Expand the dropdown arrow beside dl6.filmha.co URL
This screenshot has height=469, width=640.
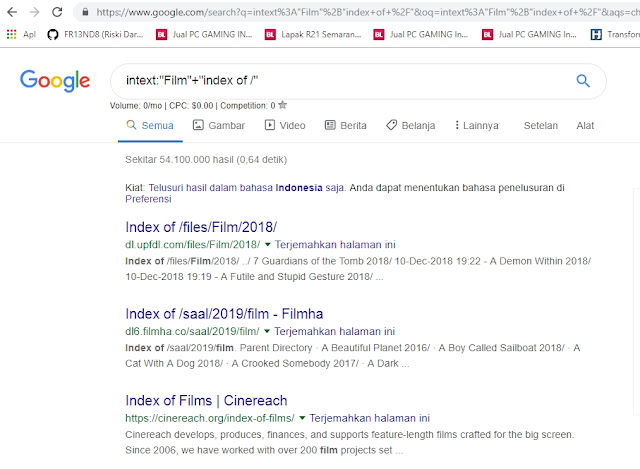(267, 331)
